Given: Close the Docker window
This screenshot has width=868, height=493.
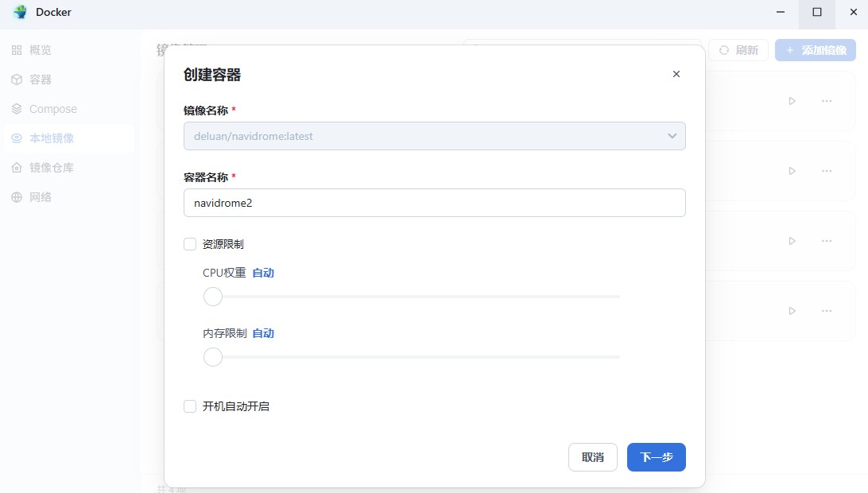Looking at the screenshot, I should tap(854, 12).
